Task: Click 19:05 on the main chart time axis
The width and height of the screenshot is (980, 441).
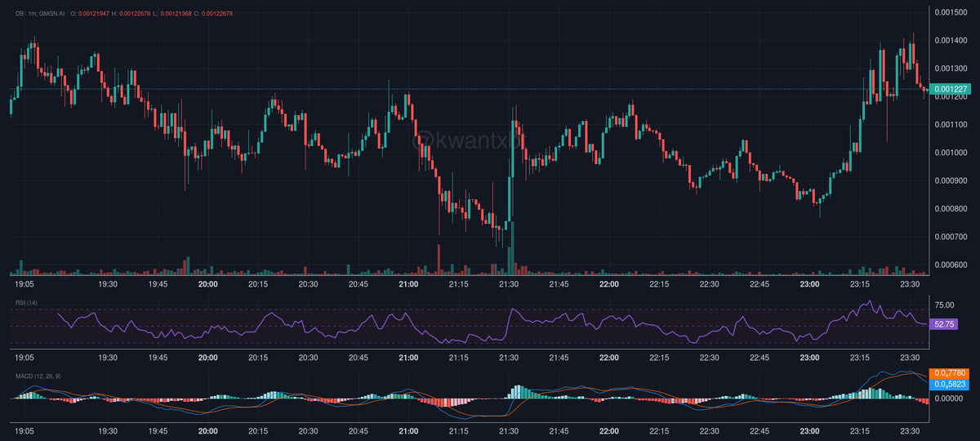Action: coord(25,284)
